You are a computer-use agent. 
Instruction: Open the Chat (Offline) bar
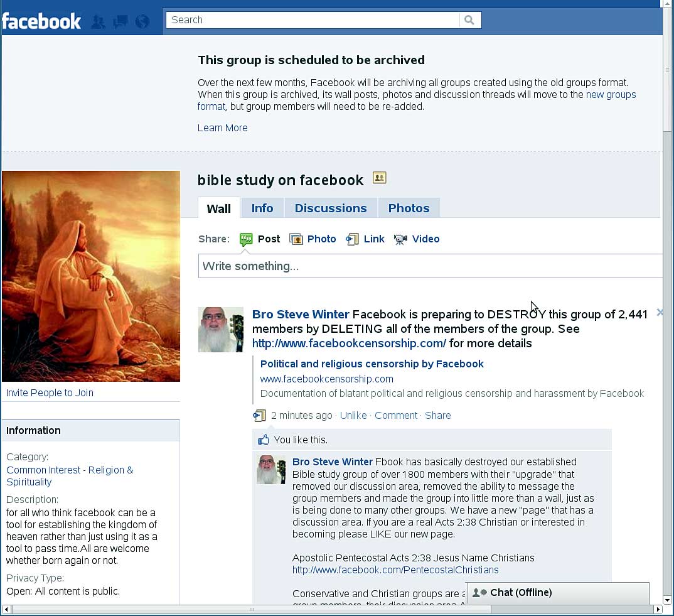coord(558,593)
